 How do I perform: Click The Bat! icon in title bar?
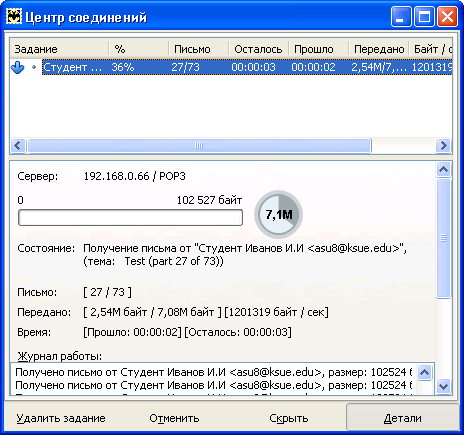coord(14,17)
